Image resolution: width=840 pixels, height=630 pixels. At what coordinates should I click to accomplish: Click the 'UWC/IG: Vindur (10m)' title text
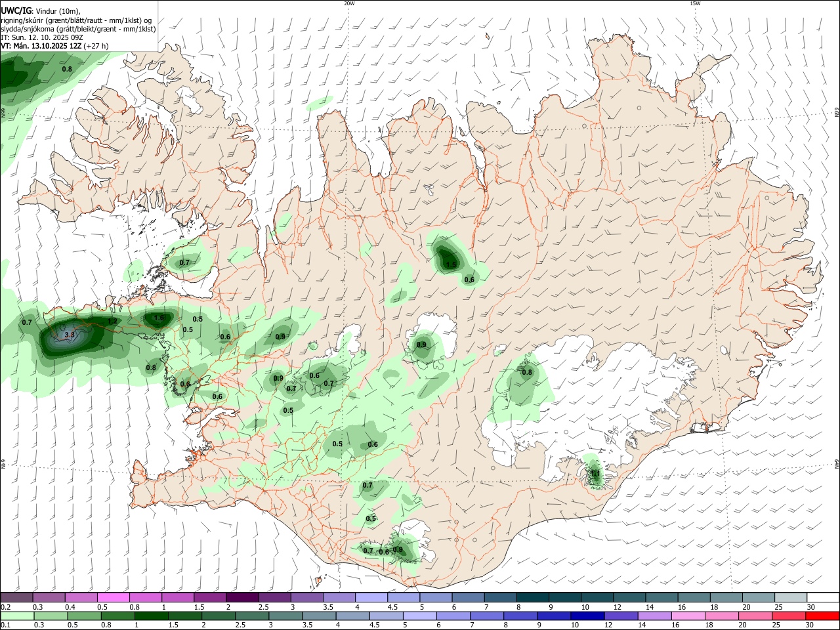pyautogui.click(x=41, y=10)
